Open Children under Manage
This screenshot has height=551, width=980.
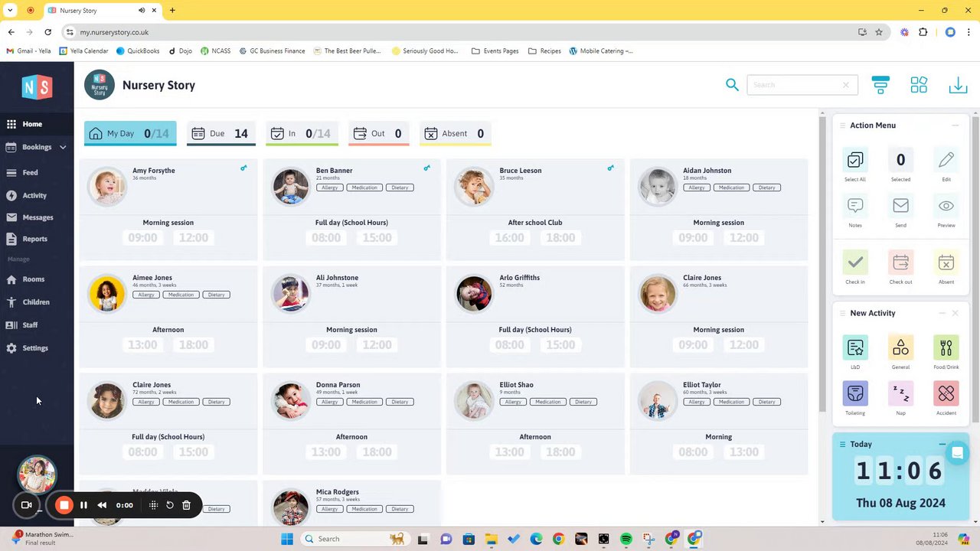coord(36,302)
